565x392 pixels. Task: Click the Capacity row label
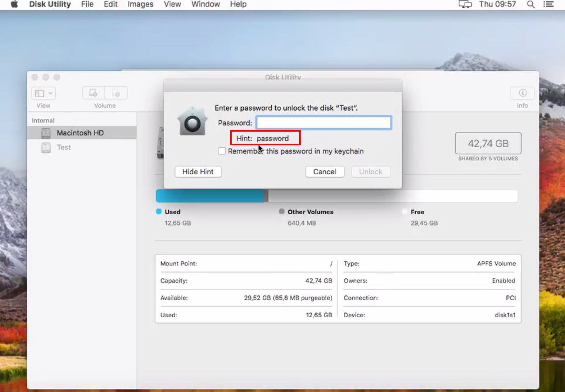click(x=174, y=281)
